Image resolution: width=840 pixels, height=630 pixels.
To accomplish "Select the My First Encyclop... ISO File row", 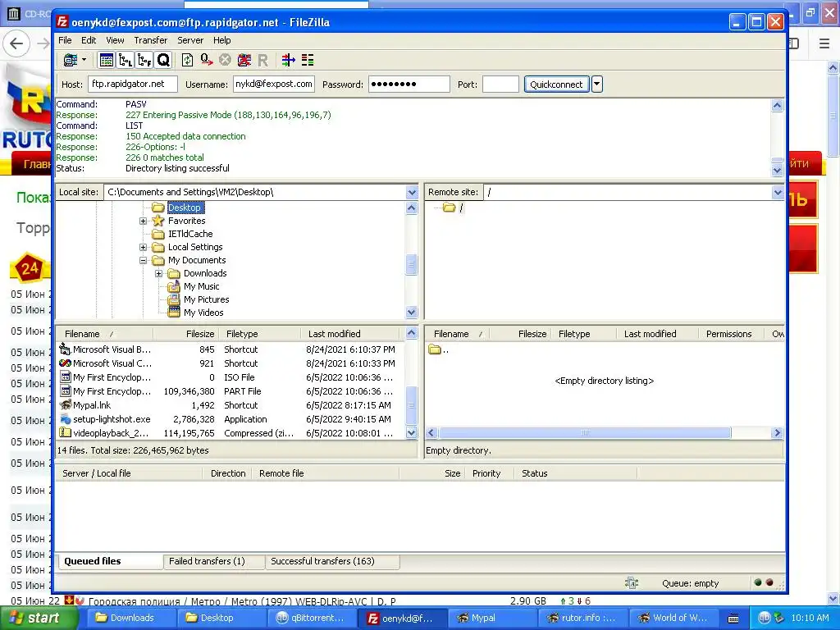I will (x=231, y=377).
